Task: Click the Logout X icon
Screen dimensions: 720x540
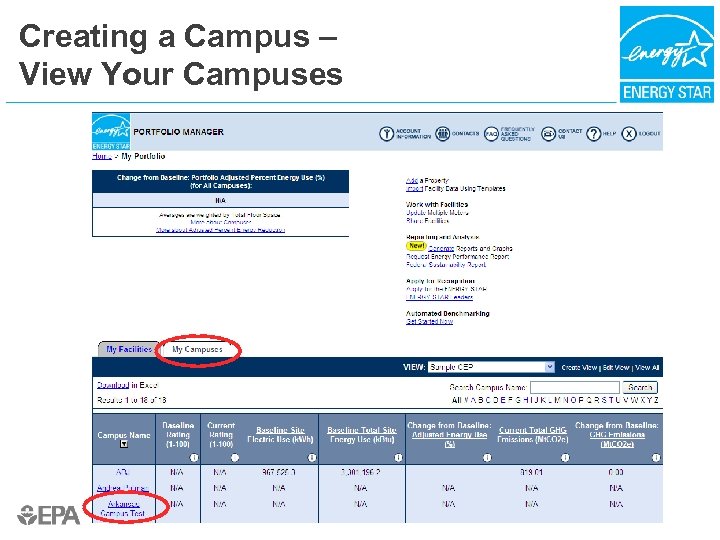Action: coord(629,134)
